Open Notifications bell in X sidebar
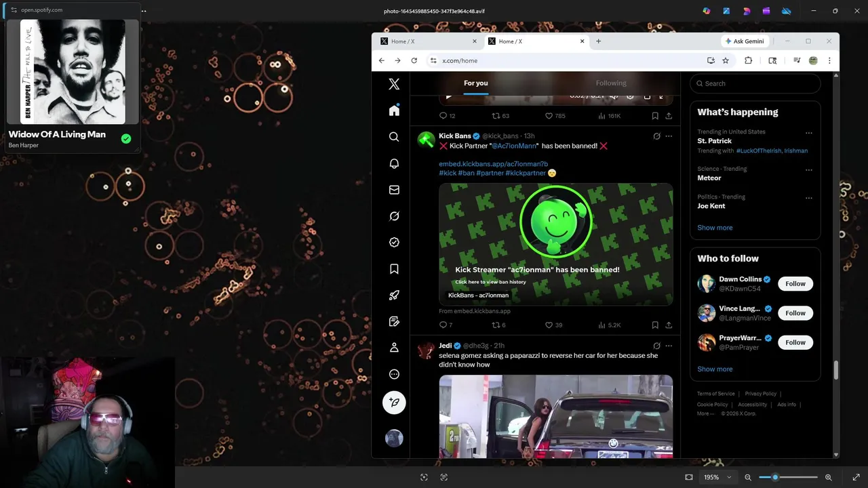868x488 pixels. click(394, 163)
